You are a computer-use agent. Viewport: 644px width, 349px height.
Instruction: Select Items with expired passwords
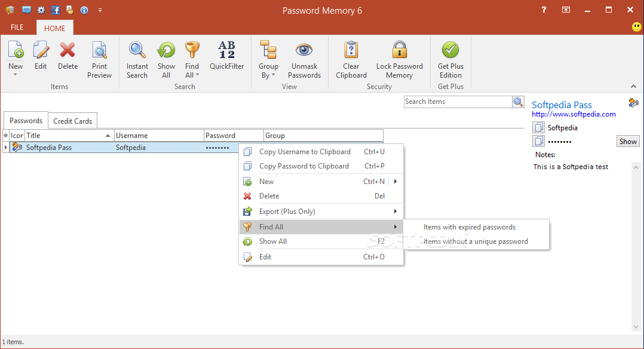point(476,227)
